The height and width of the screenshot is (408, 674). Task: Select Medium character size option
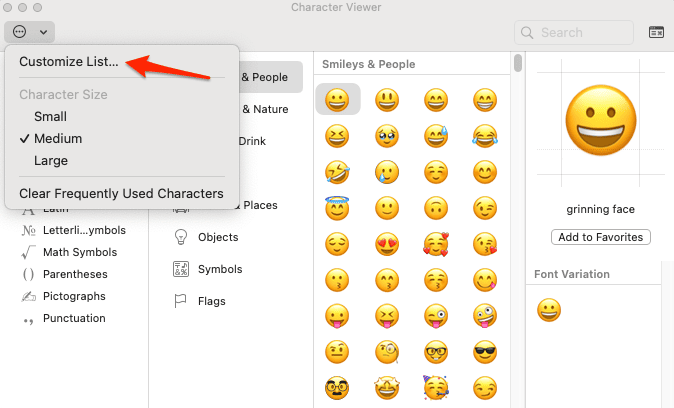pos(57,139)
